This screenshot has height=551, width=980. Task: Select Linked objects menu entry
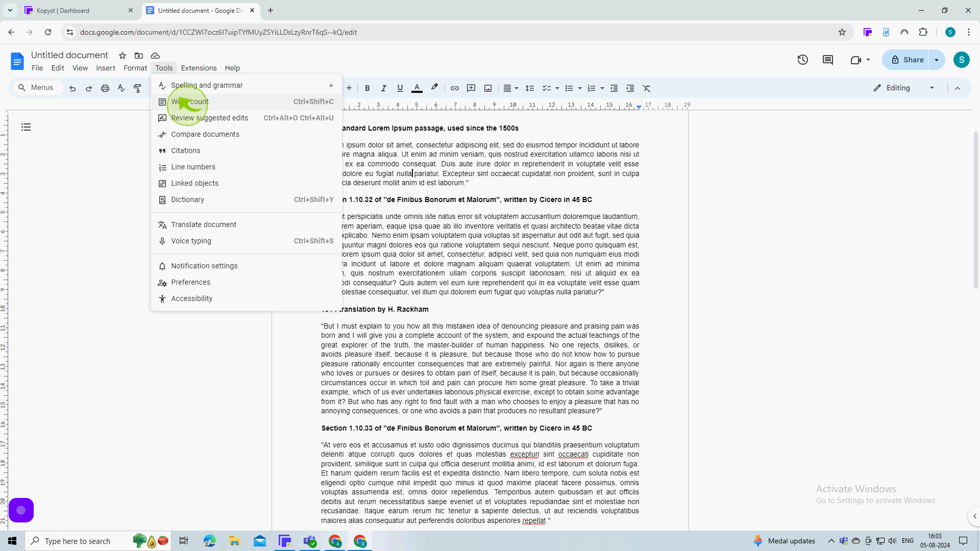(247, 183)
